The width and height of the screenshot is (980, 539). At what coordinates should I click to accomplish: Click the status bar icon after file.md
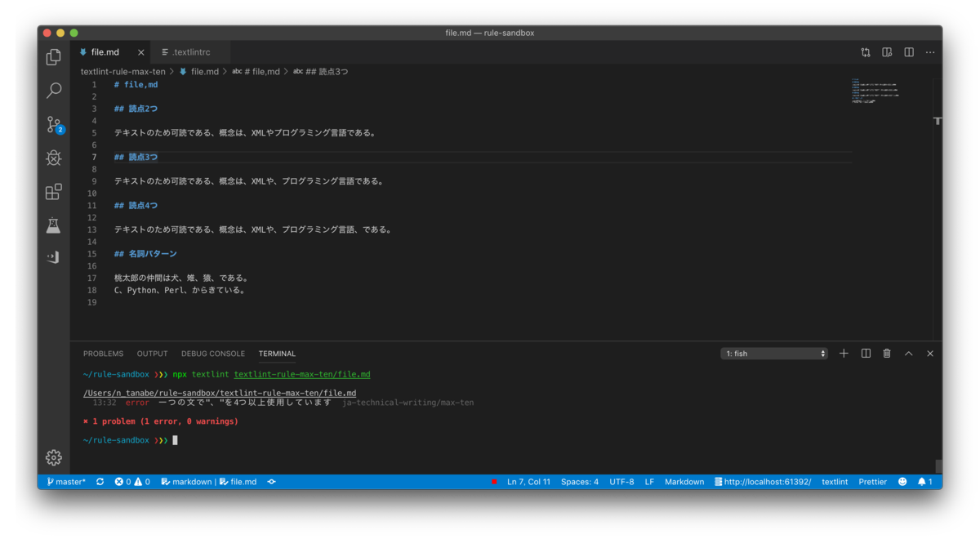271,482
